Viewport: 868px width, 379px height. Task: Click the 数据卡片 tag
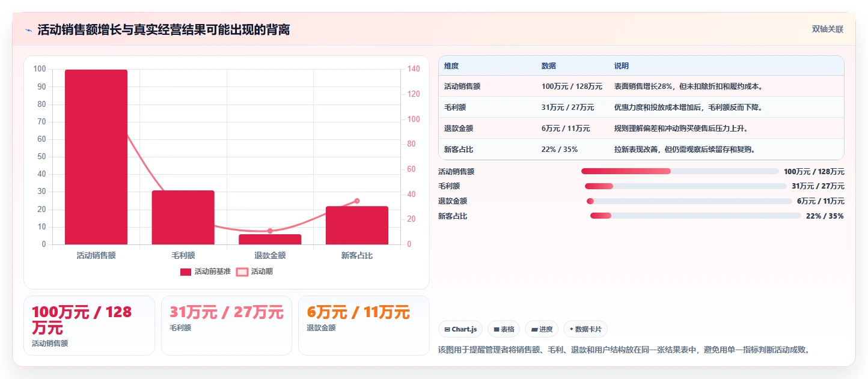point(585,329)
